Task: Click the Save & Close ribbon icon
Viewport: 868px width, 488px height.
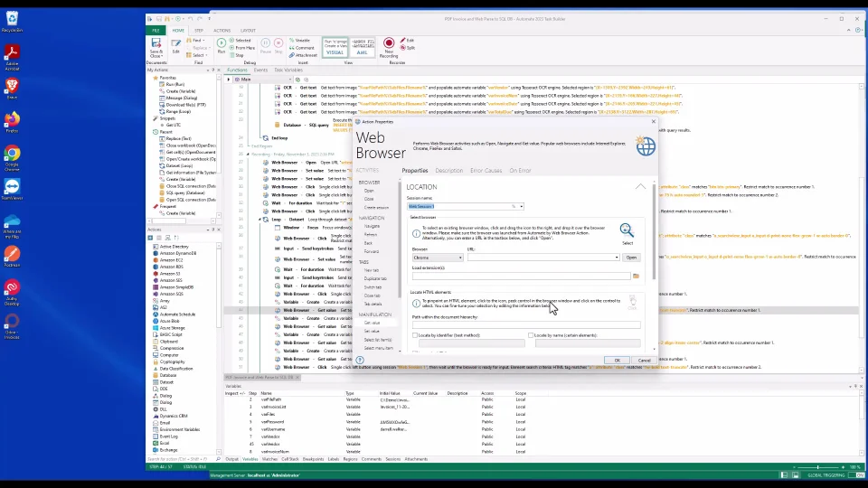Action: 156,48
